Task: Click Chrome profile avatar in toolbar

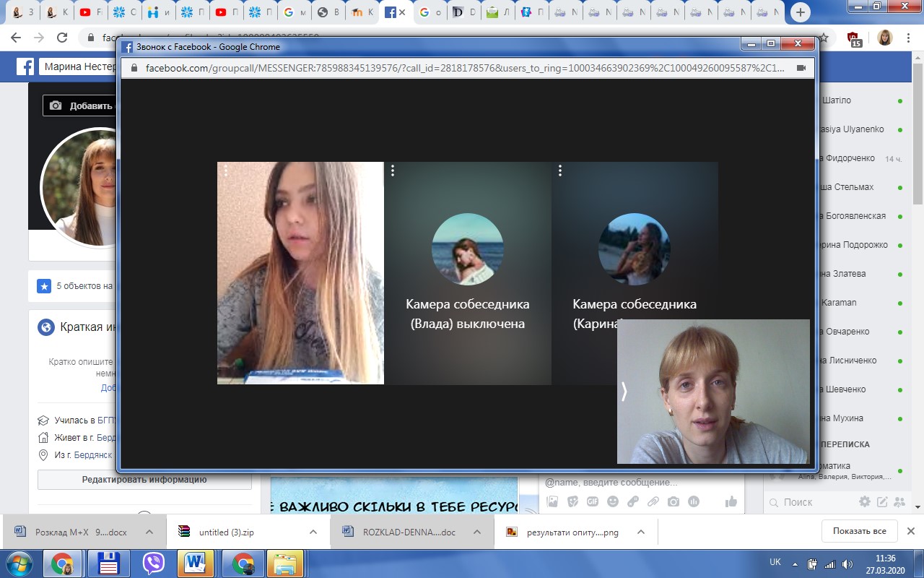Action: (885, 38)
